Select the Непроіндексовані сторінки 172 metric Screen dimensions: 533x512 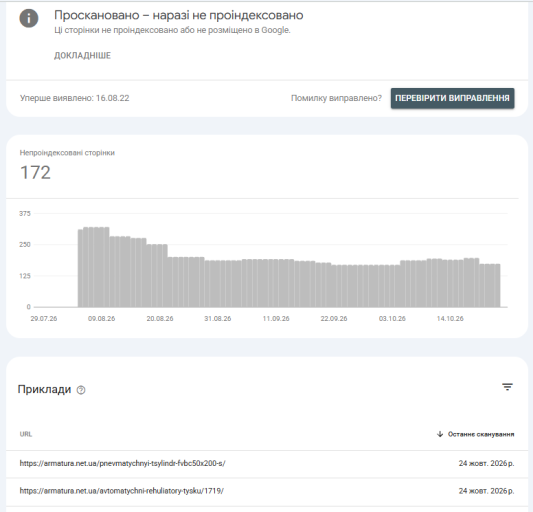click(67, 167)
